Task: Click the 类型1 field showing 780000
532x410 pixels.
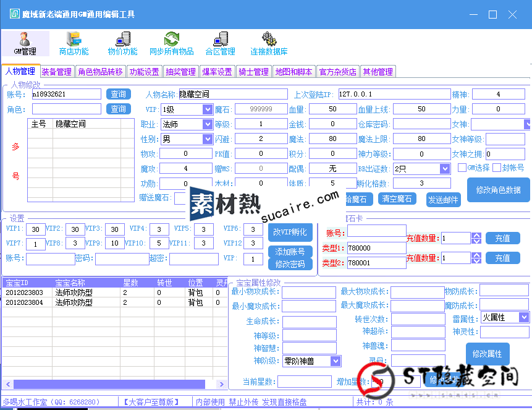Action: [377, 248]
